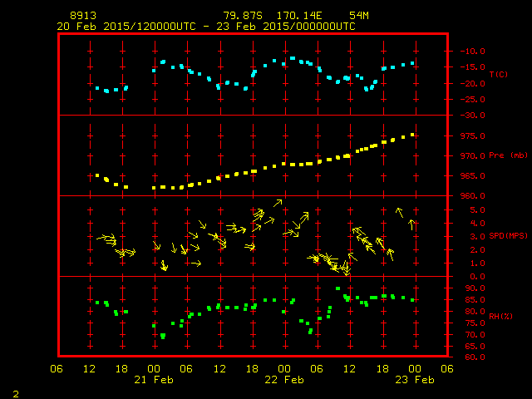Click the RH axis 60.0 tick value

click(x=475, y=357)
